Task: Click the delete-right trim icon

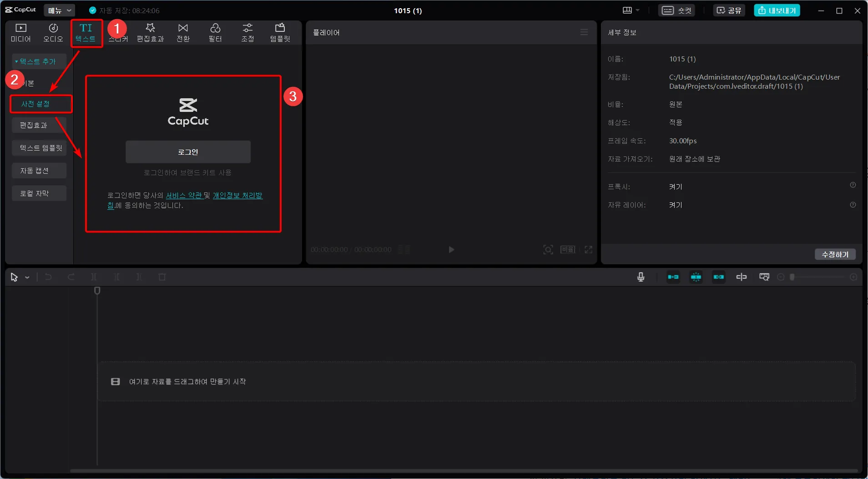Action: point(139,277)
